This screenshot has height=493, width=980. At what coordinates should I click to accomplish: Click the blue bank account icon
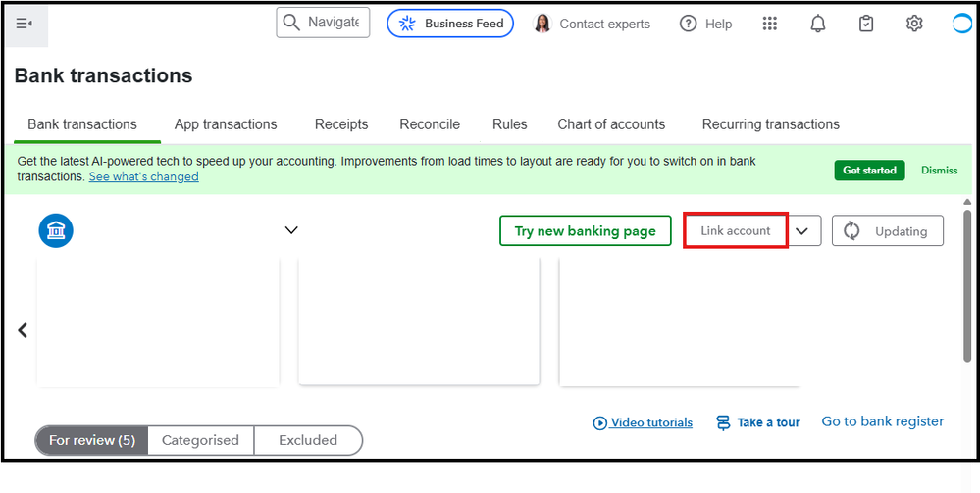click(x=56, y=230)
